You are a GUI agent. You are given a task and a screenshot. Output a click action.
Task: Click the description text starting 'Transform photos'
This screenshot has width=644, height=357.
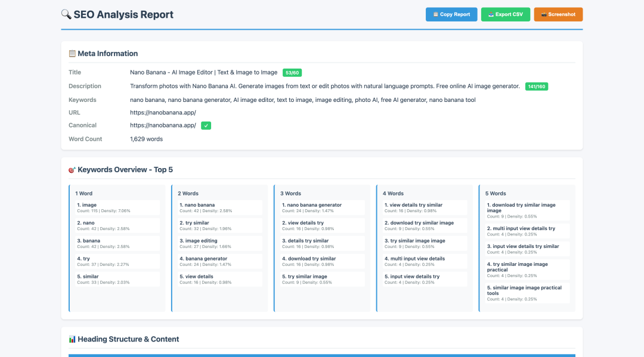[325, 86]
